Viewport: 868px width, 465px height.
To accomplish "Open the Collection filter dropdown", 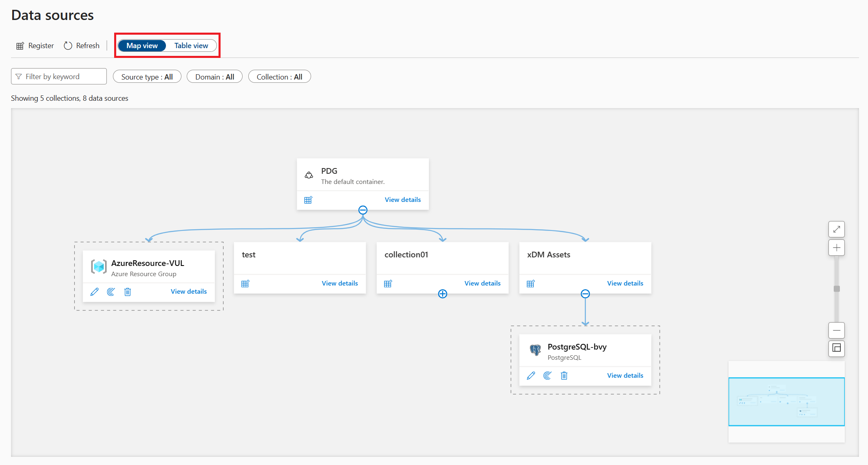I will pyautogui.click(x=279, y=77).
